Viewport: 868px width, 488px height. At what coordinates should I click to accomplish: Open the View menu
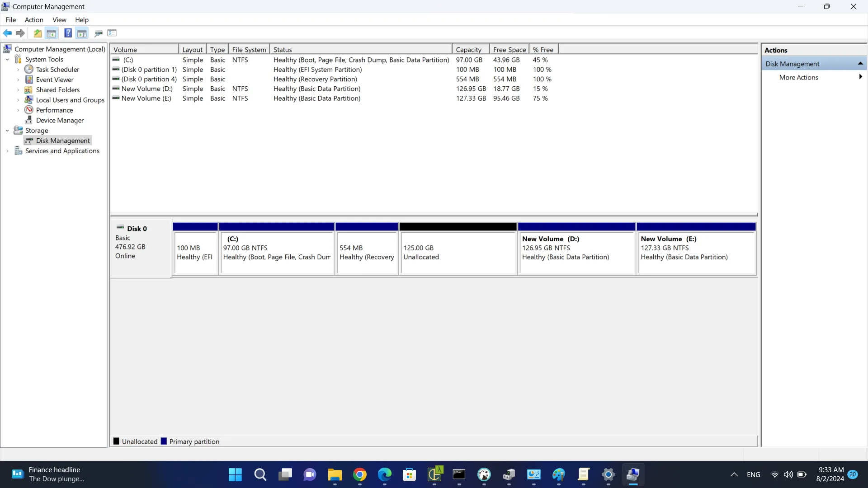(x=59, y=20)
